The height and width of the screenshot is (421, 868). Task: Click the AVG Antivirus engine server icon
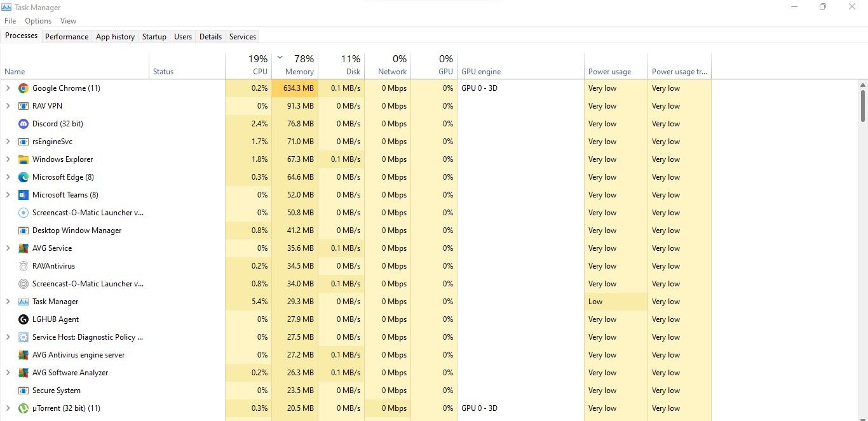coord(24,355)
